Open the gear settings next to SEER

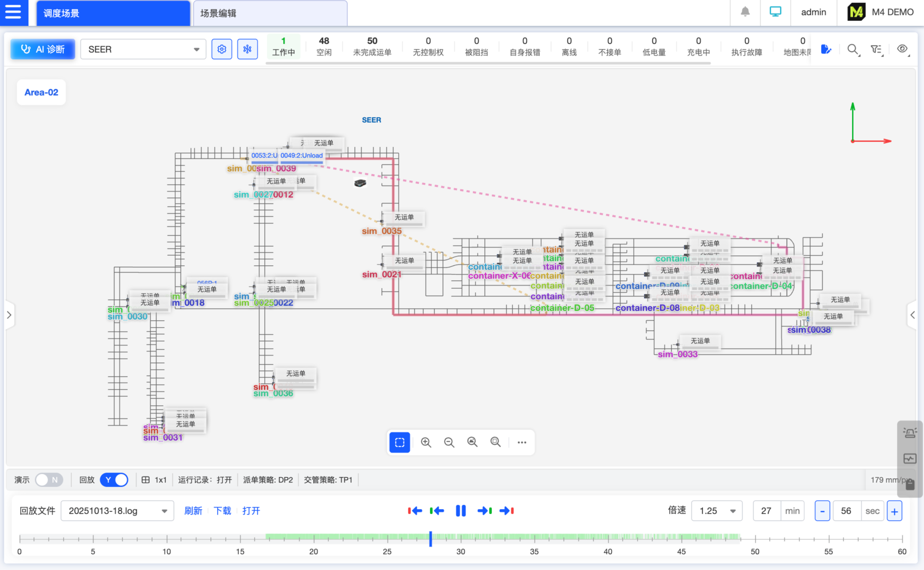pyautogui.click(x=222, y=49)
